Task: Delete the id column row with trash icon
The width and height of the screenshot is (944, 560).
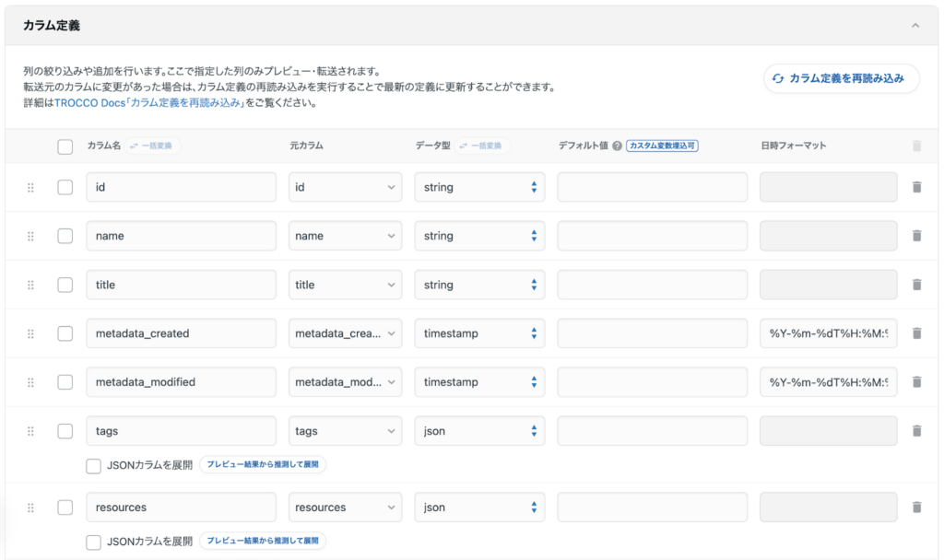Action: click(916, 187)
